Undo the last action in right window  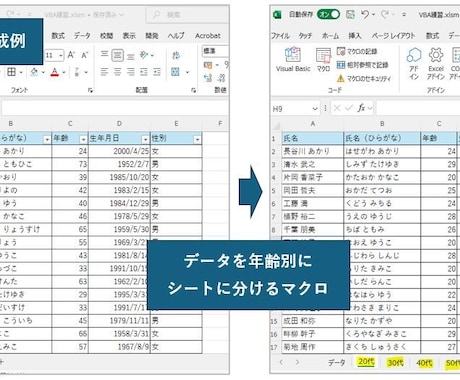tap(365, 15)
